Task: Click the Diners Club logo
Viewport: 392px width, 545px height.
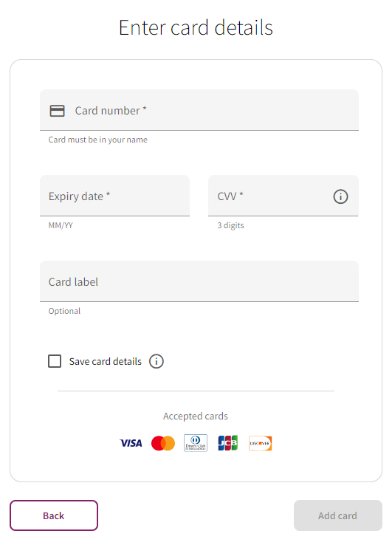Action: tap(196, 443)
